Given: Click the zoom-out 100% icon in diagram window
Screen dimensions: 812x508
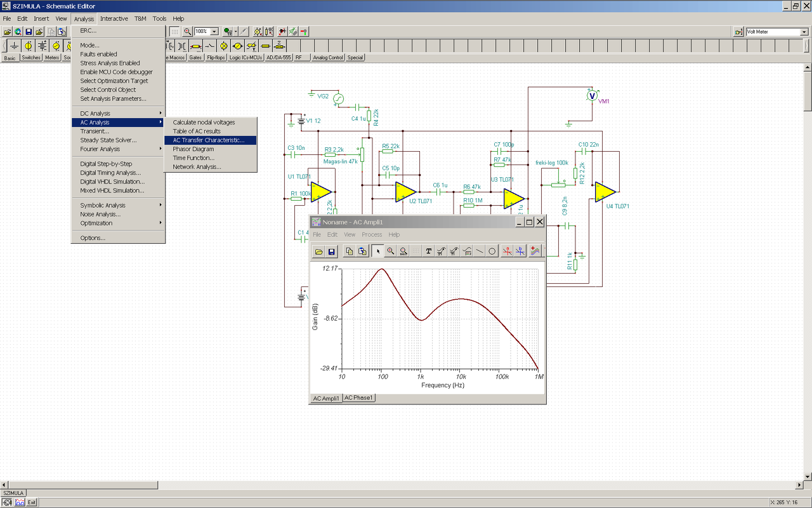Looking at the screenshot, I should (403, 251).
